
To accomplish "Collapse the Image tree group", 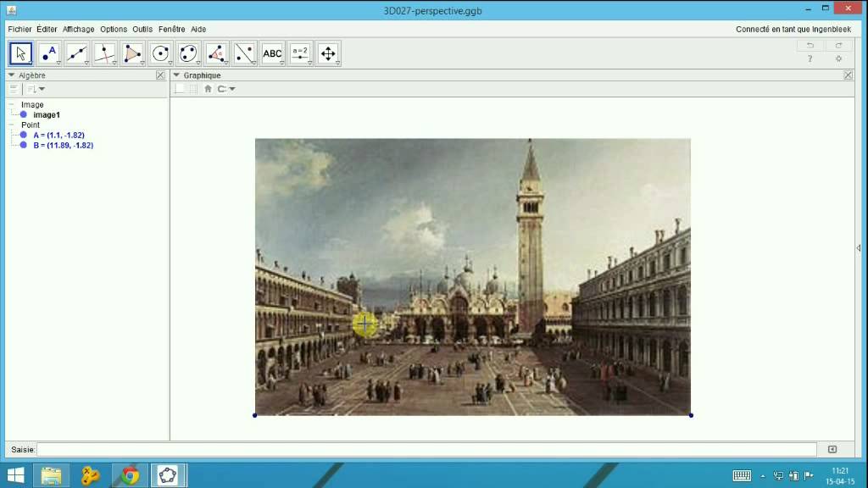I will tap(11, 104).
